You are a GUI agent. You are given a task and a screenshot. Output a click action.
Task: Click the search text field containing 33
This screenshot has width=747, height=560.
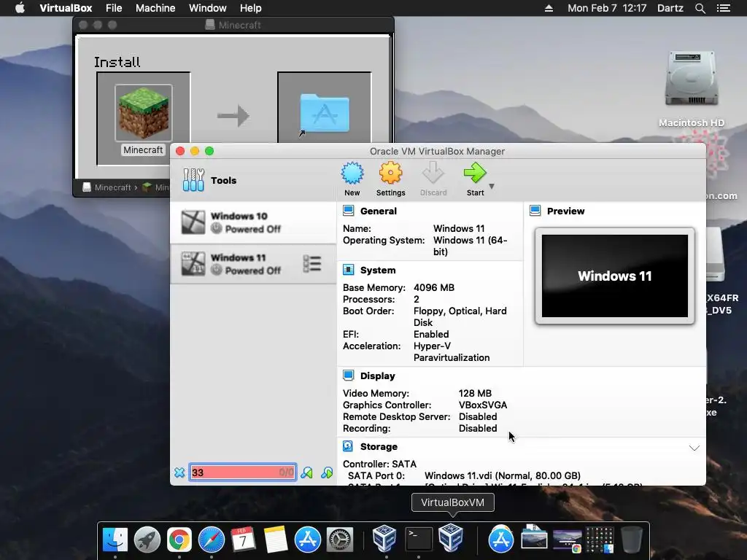(x=242, y=472)
